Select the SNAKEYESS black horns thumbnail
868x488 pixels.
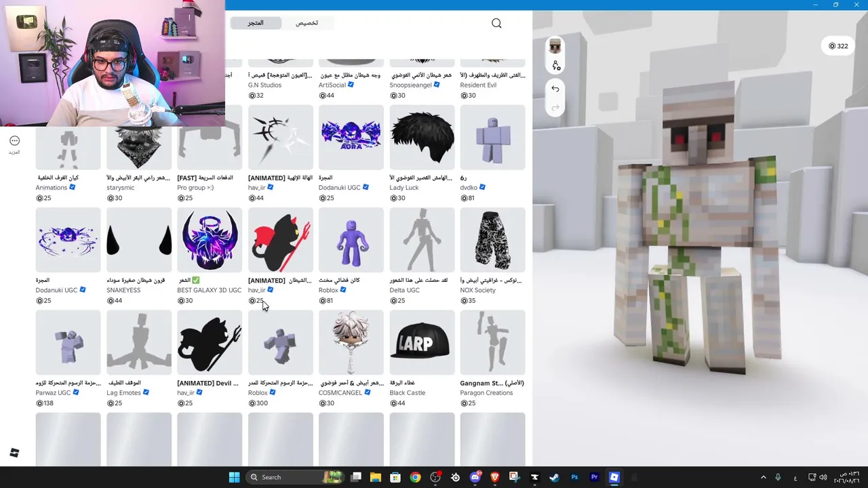pyautogui.click(x=139, y=240)
